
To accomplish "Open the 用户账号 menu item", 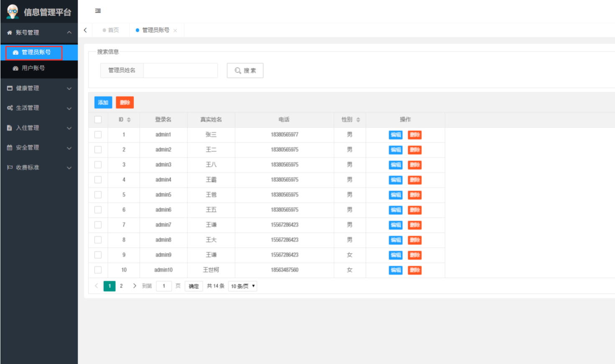I will pyautogui.click(x=33, y=68).
